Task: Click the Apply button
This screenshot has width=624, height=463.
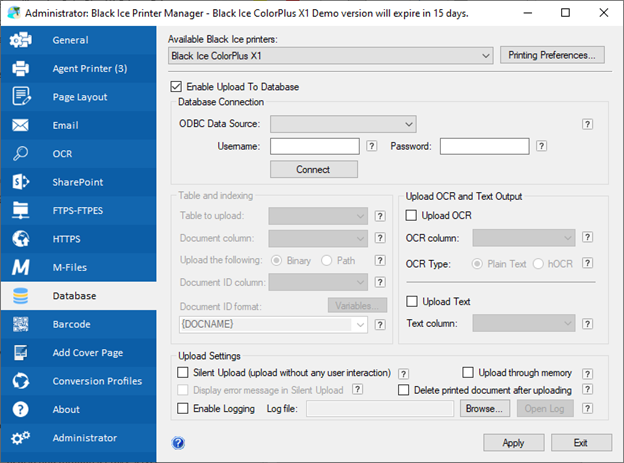Action: pyautogui.click(x=513, y=443)
